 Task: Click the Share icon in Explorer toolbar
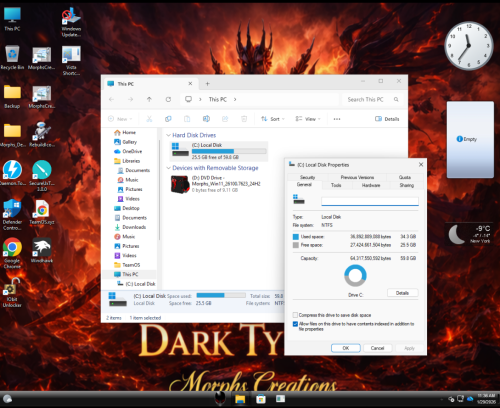pos(225,119)
